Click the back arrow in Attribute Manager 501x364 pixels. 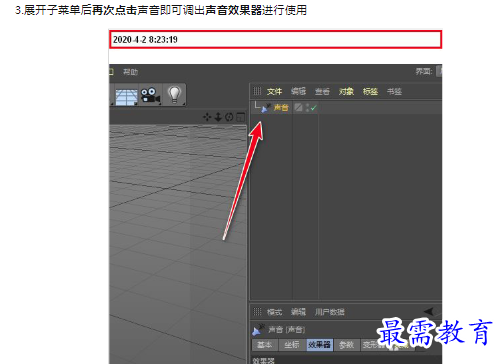tap(430, 311)
